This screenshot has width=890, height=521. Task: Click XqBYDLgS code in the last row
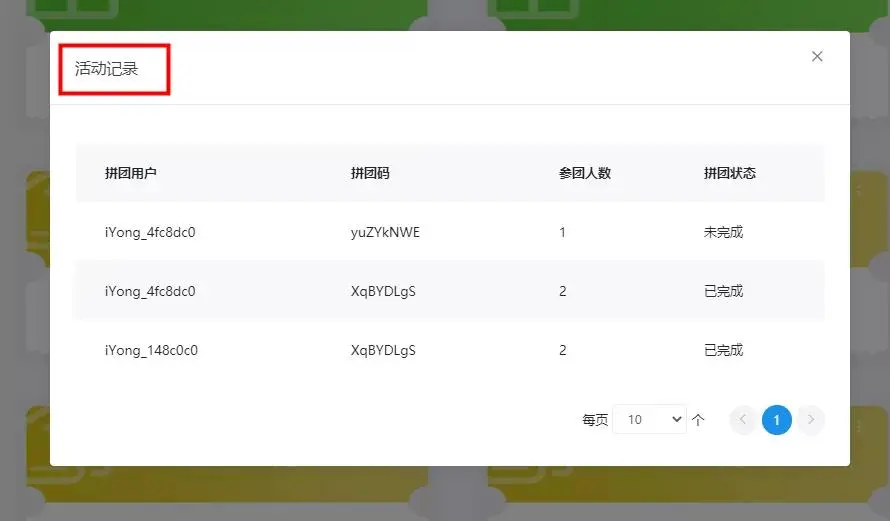383,351
